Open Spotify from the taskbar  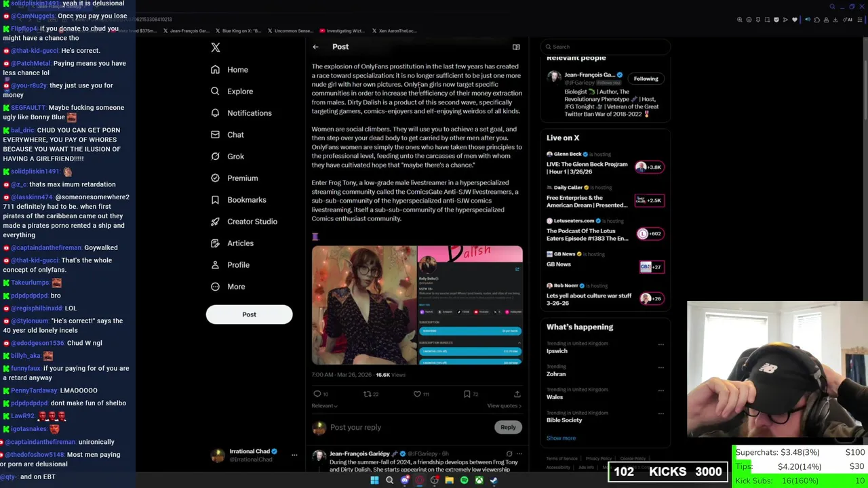(464, 481)
